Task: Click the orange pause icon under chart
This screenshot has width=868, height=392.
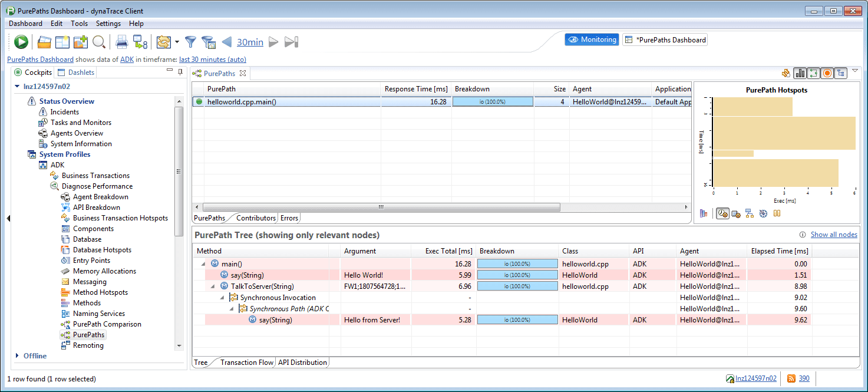Action: (x=777, y=213)
